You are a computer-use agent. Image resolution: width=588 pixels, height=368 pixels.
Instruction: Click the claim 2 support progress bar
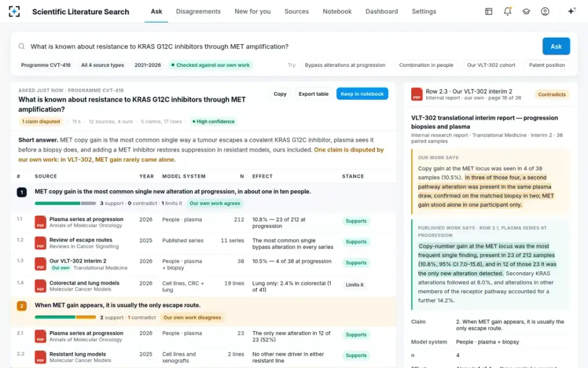click(65, 317)
